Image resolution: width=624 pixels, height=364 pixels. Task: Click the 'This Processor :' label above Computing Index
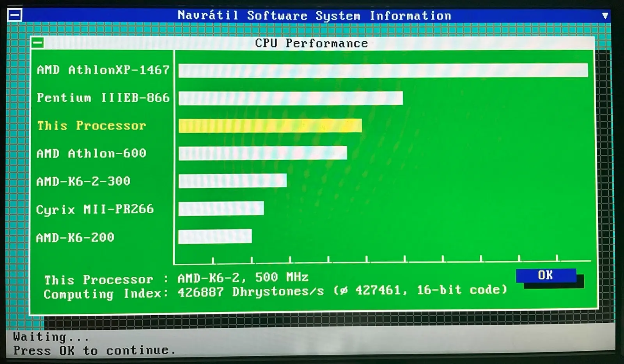[x=106, y=279]
